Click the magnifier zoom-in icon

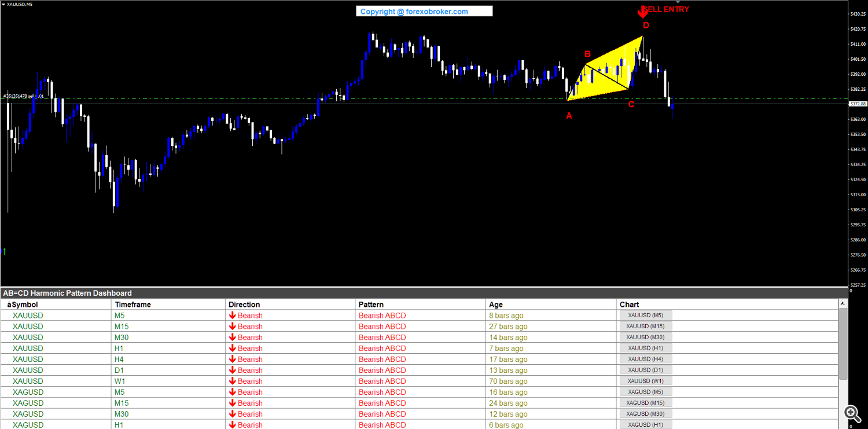(x=852, y=413)
